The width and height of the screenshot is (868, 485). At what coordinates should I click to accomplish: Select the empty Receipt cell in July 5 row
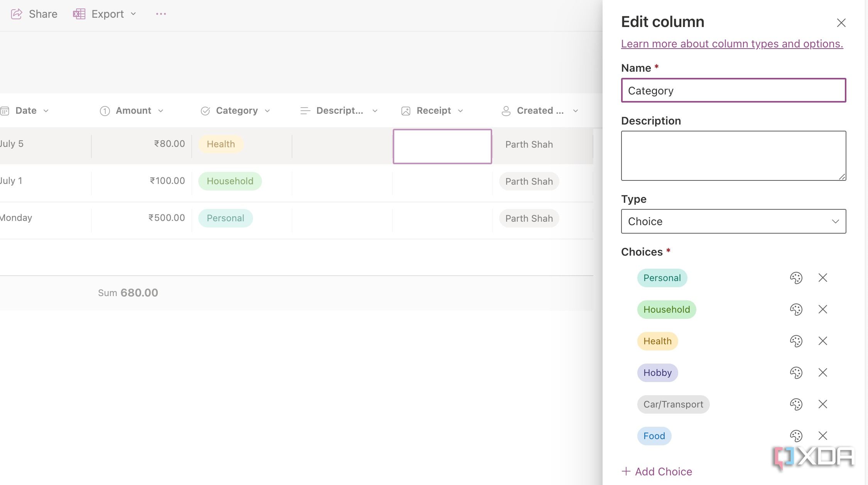(442, 147)
